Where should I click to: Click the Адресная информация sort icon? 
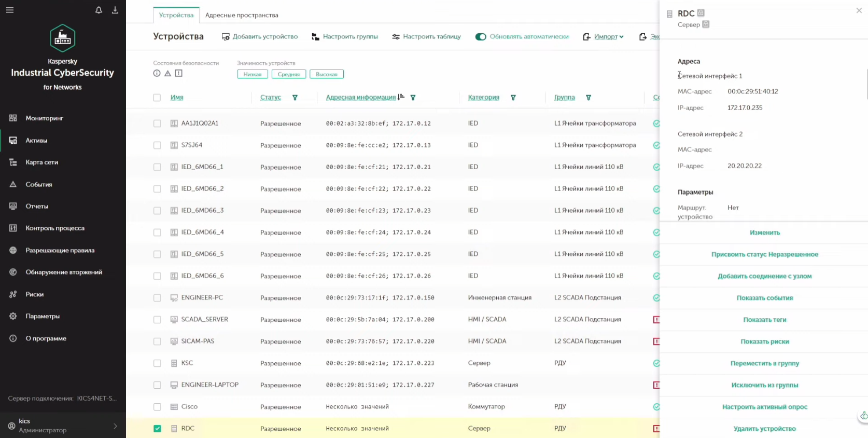click(x=401, y=97)
